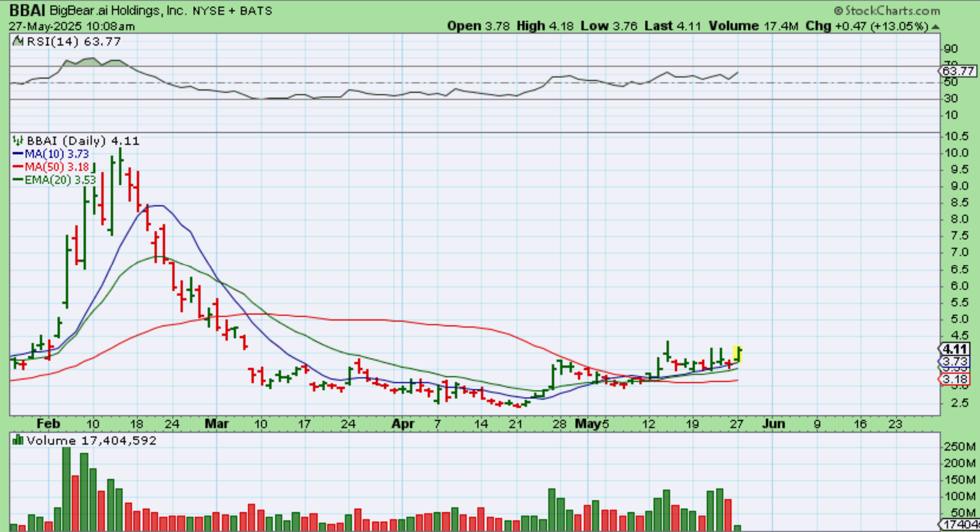Click the OHLC bars icon beside BBAI (Daily)
The width and height of the screenshot is (980, 532).
pyautogui.click(x=18, y=141)
